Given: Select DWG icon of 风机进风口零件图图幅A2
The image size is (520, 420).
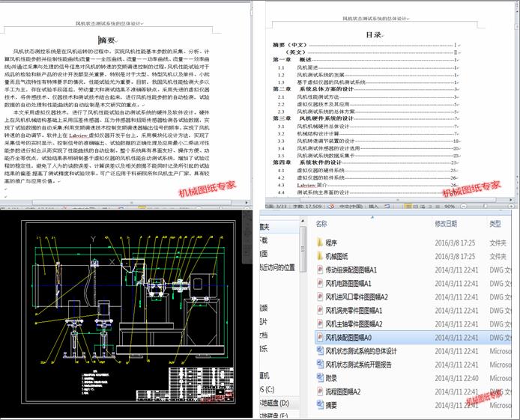Looking at the screenshot, I should click(320, 296).
